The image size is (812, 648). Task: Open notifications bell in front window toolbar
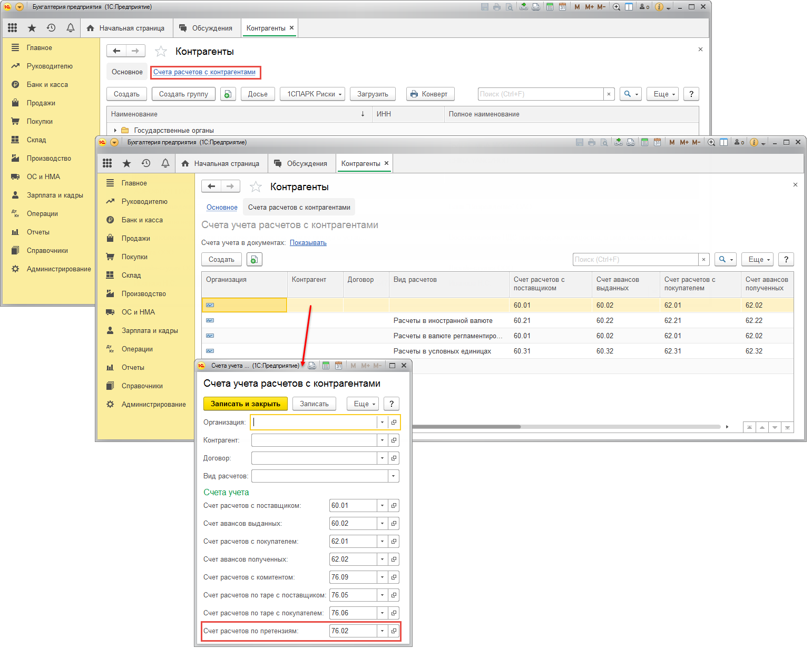point(165,163)
